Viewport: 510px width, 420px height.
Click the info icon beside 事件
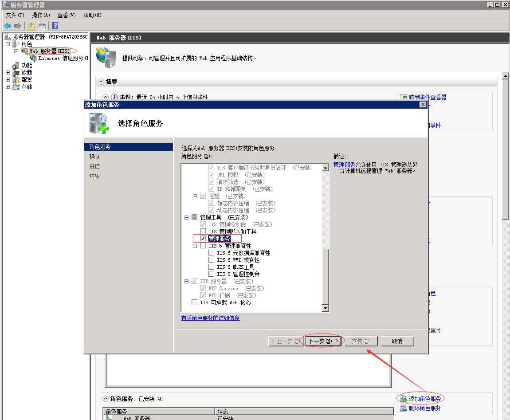(x=114, y=97)
